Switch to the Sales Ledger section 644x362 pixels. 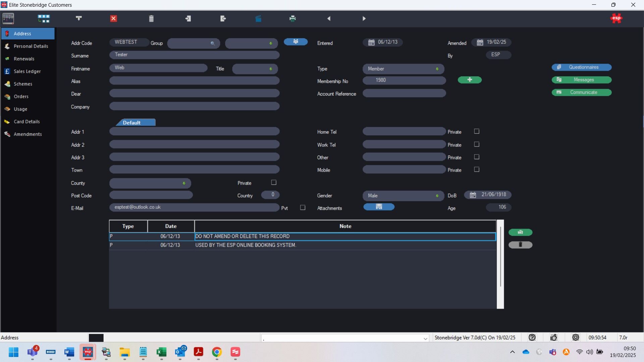(27, 71)
